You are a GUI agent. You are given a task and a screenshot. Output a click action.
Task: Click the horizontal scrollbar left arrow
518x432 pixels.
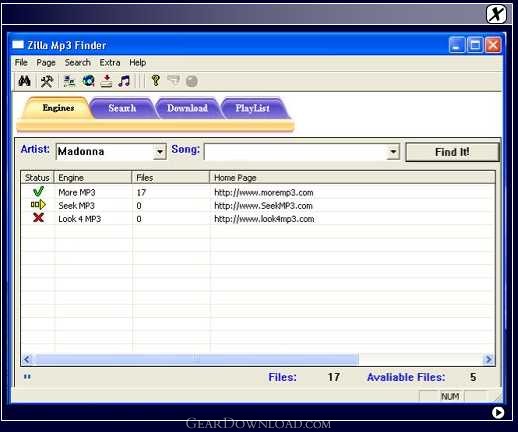pyautogui.click(x=27, y=359)
